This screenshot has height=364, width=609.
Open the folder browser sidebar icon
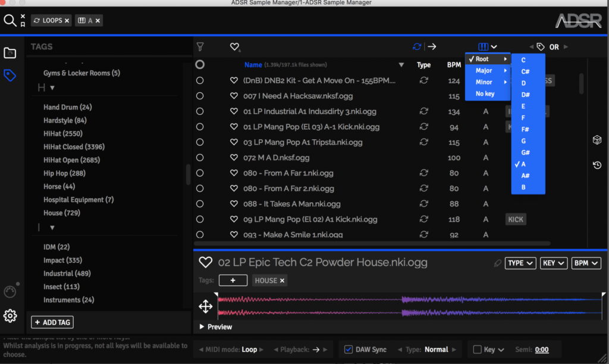10,54
